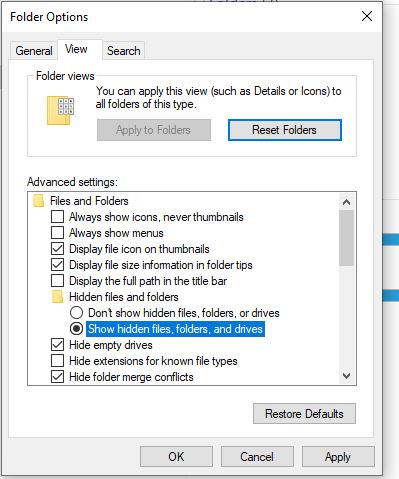Click Restore Defaults

[x=304, y=414]
